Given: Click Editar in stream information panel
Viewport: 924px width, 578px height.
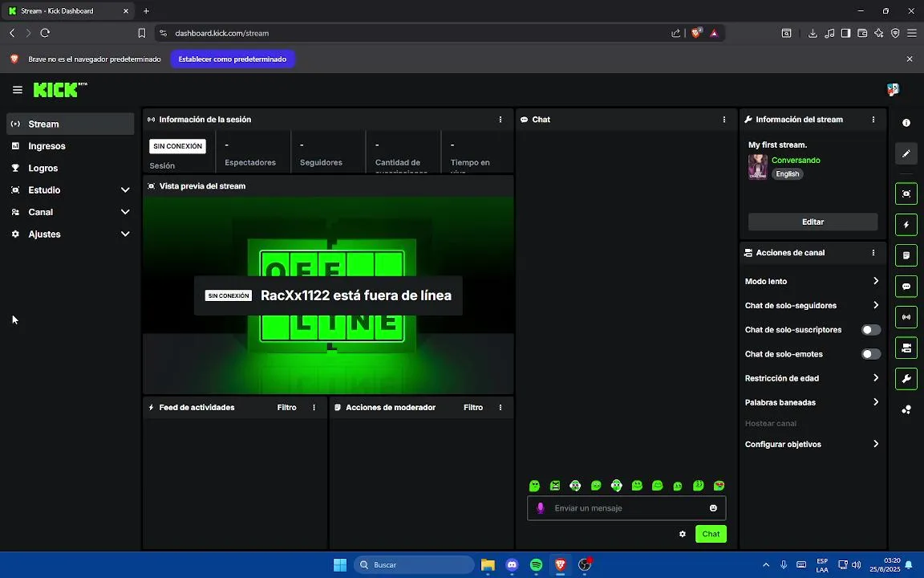Looking at the screenshot, I should coord(813,222).
